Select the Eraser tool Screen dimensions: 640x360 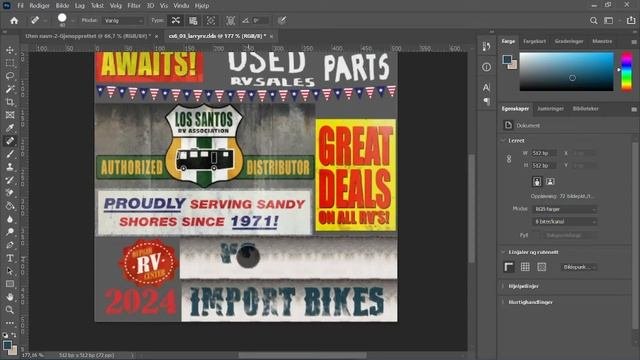point(10,193)
